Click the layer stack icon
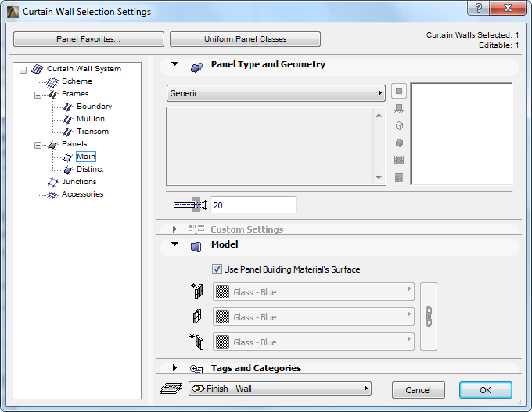 (171, 389)
